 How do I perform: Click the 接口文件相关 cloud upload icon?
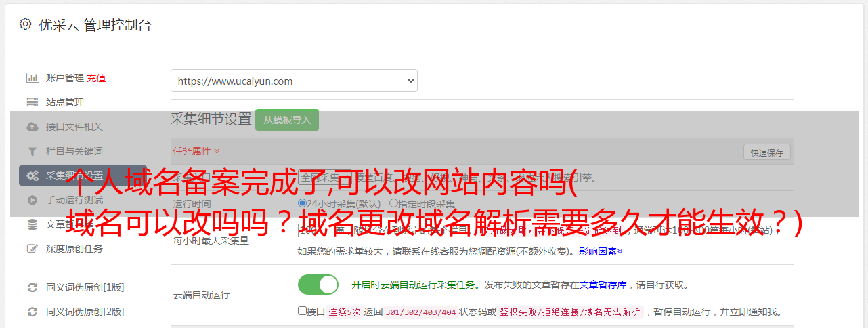point(32,127)
